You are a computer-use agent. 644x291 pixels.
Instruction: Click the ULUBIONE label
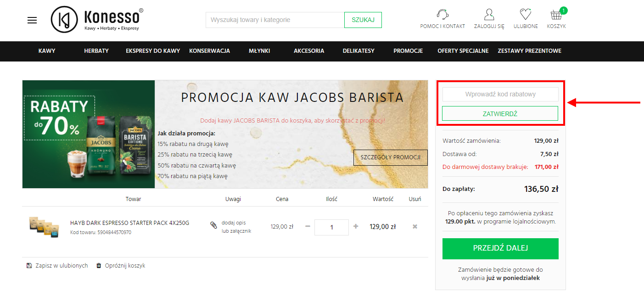point(526,26)
